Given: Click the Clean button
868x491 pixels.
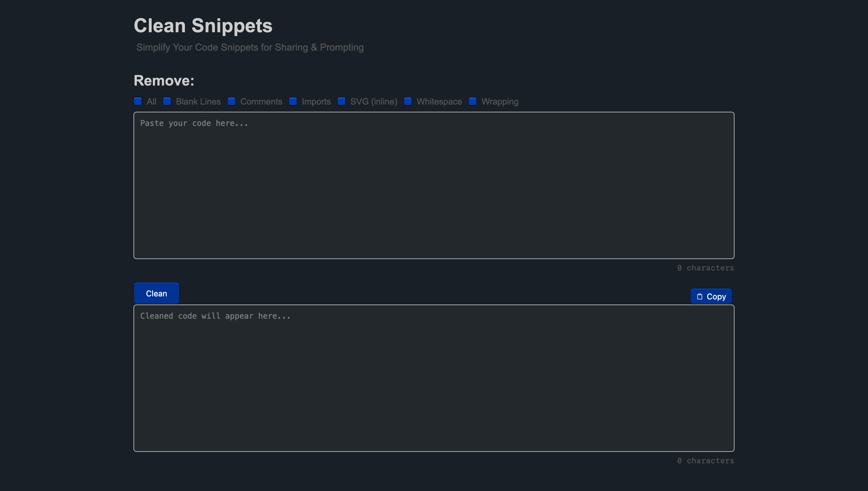Looking at the screenshot, I should pos(156,293).
